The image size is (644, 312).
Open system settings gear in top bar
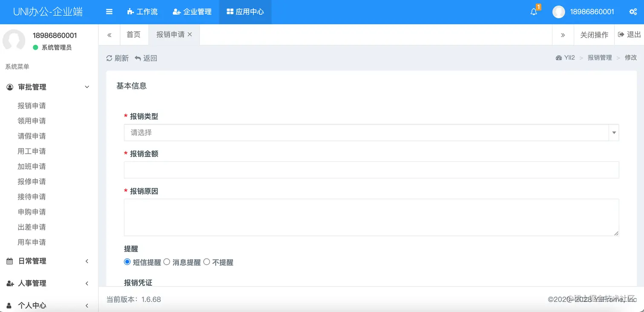point(634,12)
